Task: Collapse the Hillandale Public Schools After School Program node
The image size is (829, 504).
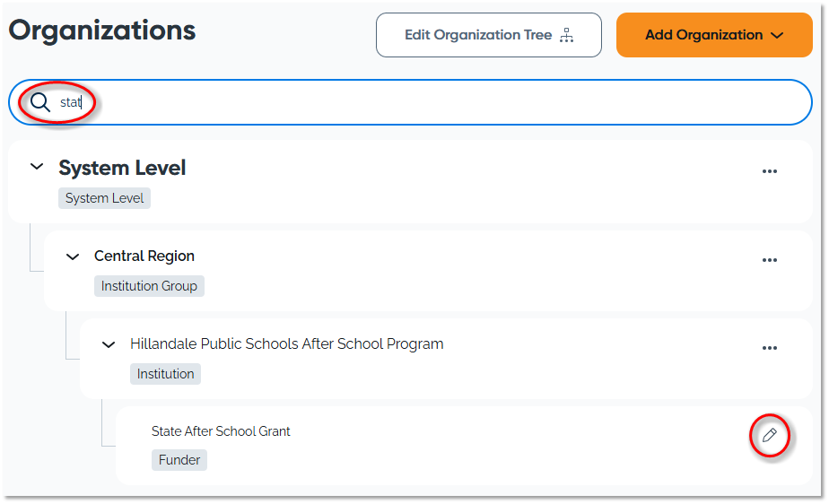Action: 109,344
